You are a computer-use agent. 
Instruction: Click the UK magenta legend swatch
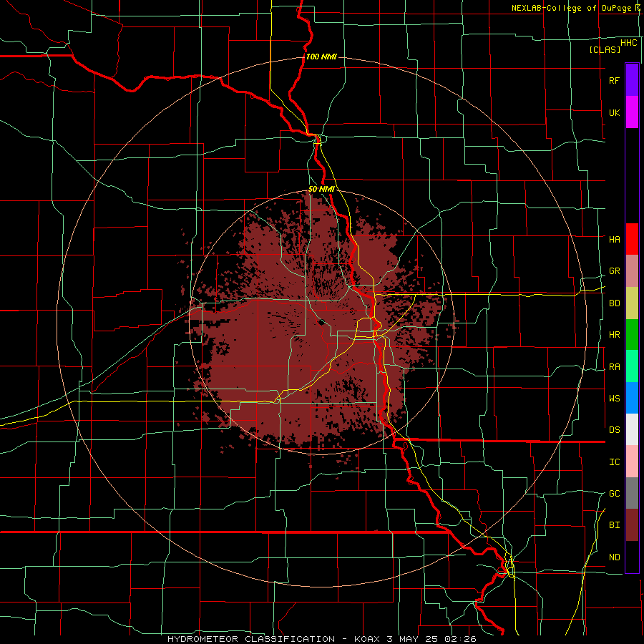(632, 112)
